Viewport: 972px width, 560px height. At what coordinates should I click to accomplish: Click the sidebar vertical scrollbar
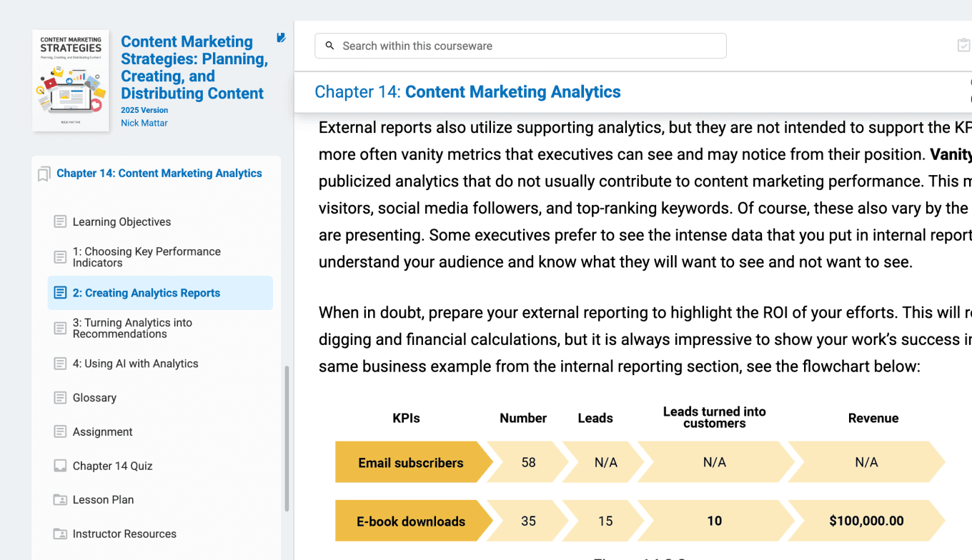287,439
